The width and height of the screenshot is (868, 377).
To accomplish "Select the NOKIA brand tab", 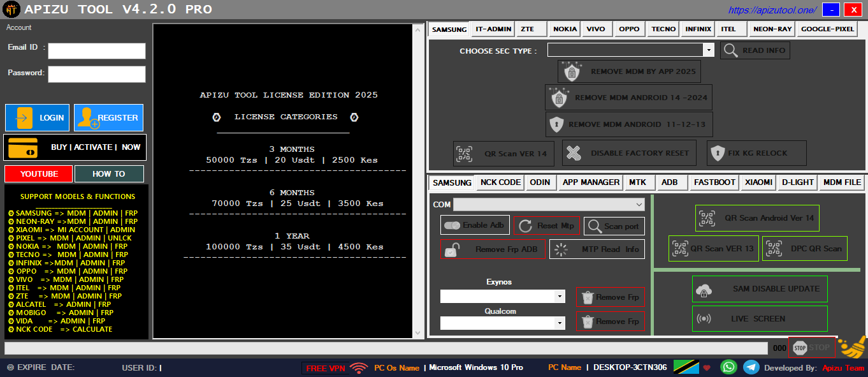I will point(563,29).
